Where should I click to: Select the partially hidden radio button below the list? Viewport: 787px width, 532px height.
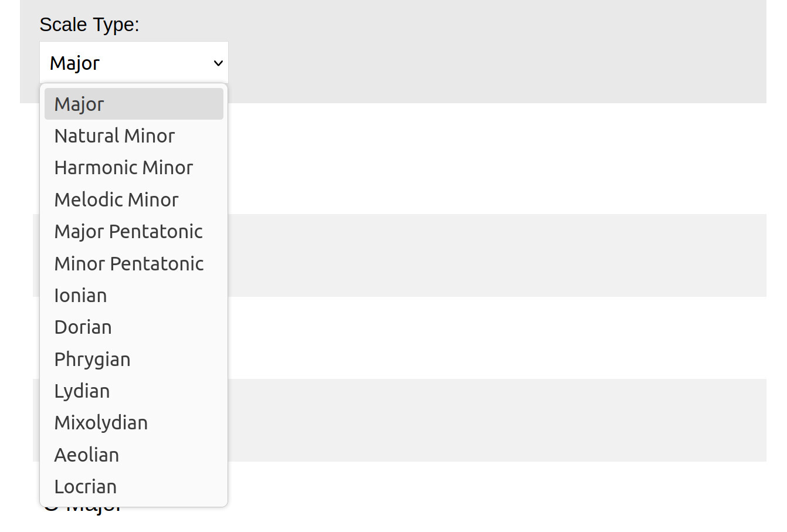(x=51, y=509)
